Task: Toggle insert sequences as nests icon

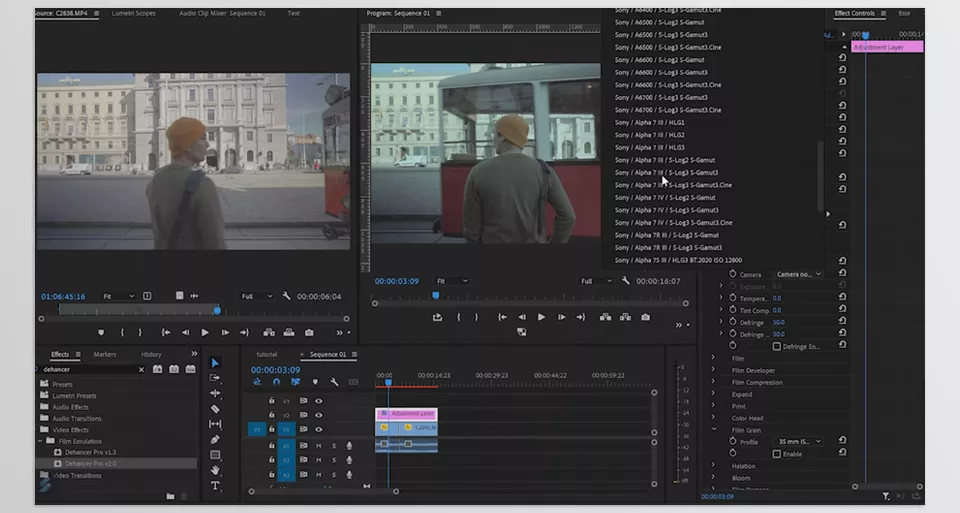Action: click(257, 382)
